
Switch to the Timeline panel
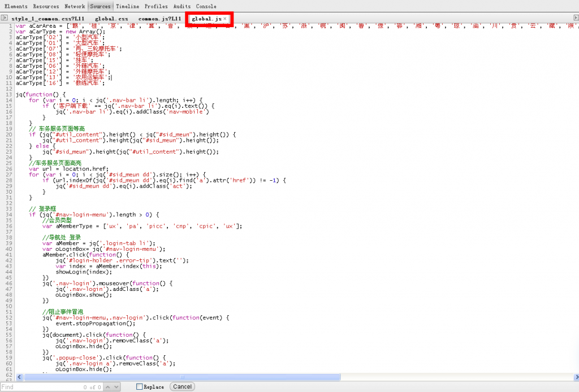[127, 6]
